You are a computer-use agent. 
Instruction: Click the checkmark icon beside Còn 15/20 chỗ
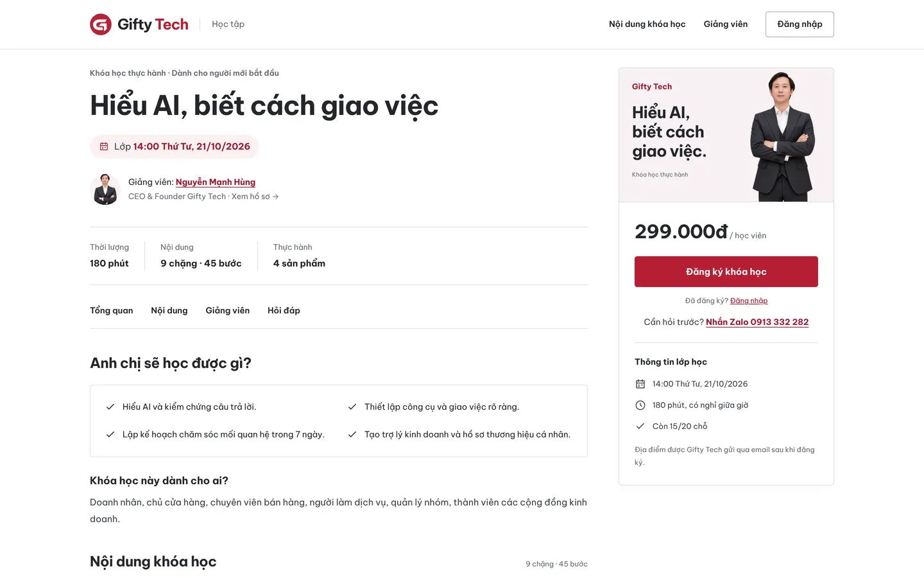(x=640, y=426)
